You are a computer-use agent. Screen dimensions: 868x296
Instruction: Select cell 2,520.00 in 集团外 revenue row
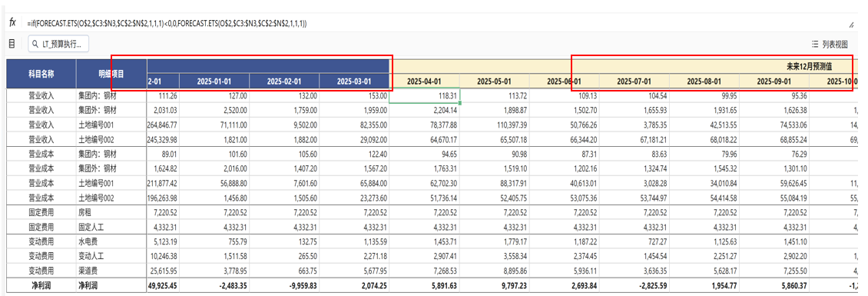(214, 110)
